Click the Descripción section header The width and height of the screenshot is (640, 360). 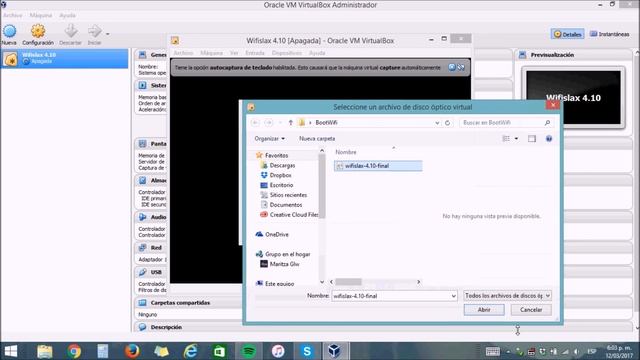pos(166,327)
